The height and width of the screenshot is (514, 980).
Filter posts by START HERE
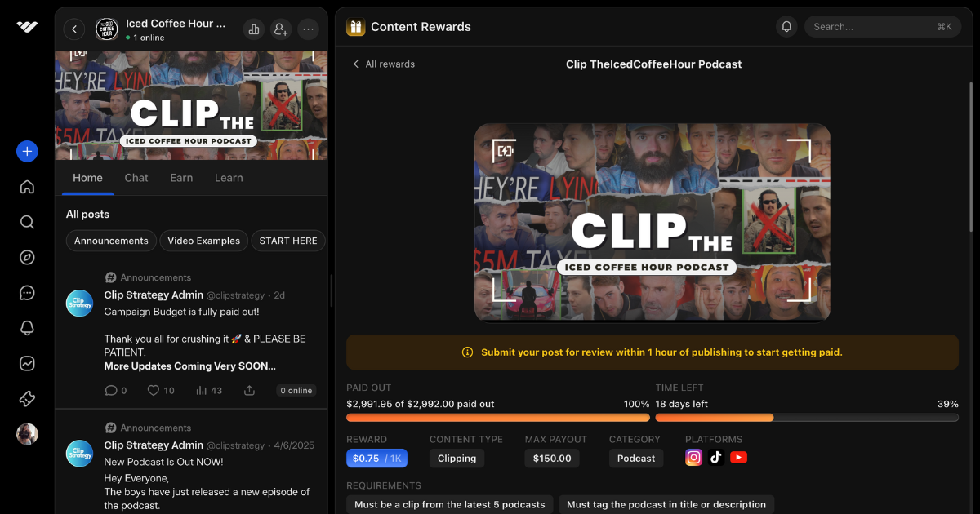[x=288, y=241]
